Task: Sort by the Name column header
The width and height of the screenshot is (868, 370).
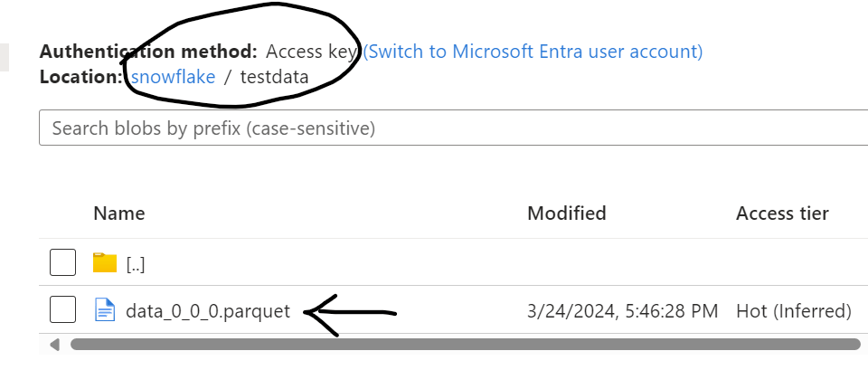Action: [119, 213]
